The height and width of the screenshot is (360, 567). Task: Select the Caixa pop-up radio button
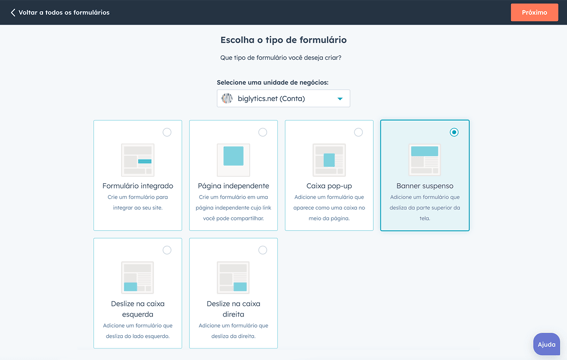[x=358, y=132]
